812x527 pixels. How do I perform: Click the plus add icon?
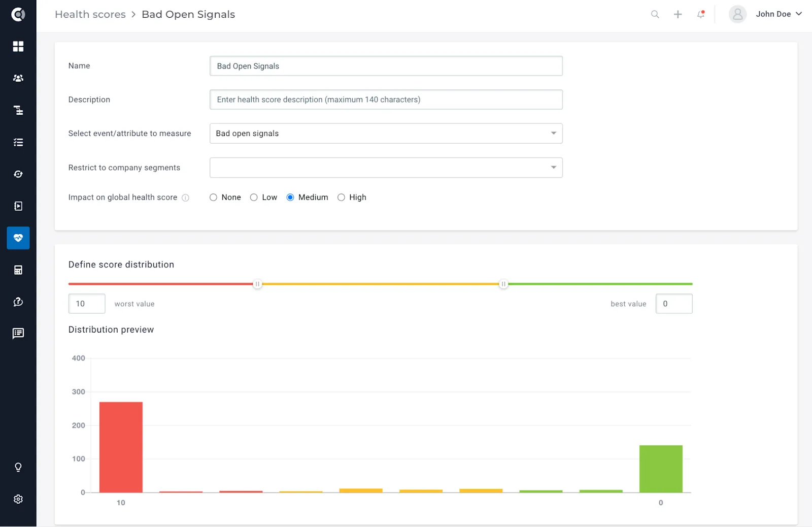pos(678,14)
